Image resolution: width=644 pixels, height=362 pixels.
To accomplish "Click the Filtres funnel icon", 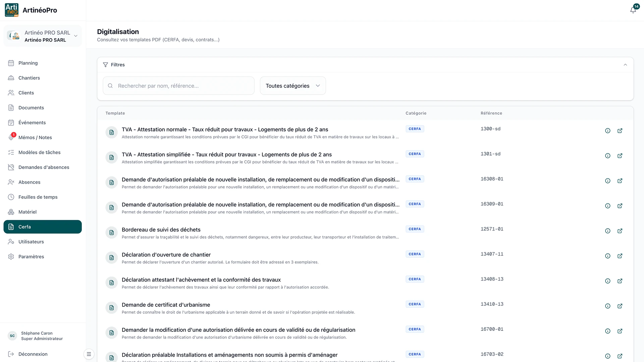I will (x=105, y=65).
